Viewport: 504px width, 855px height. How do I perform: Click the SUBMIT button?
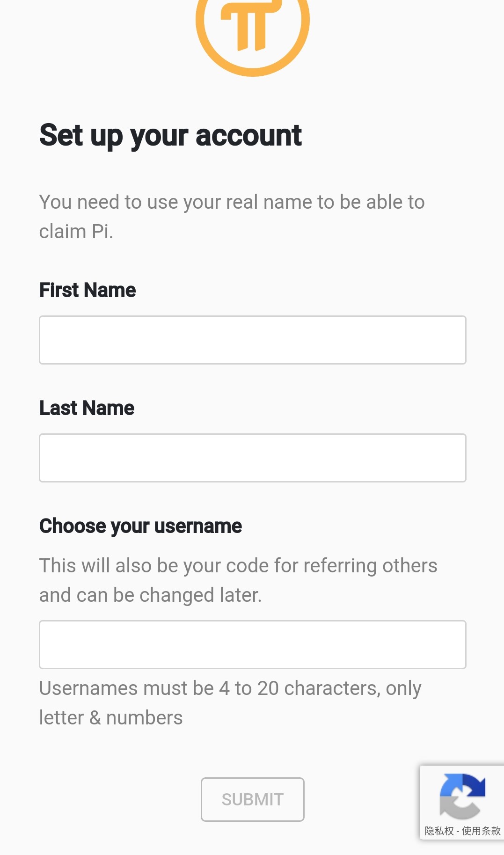(253, 799)
